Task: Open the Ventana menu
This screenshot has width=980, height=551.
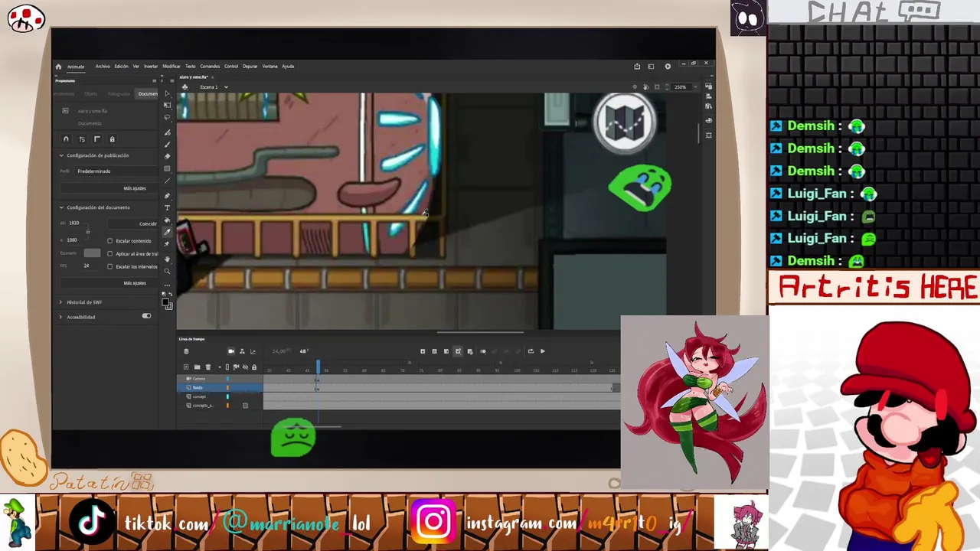Action: pos(270,67)
